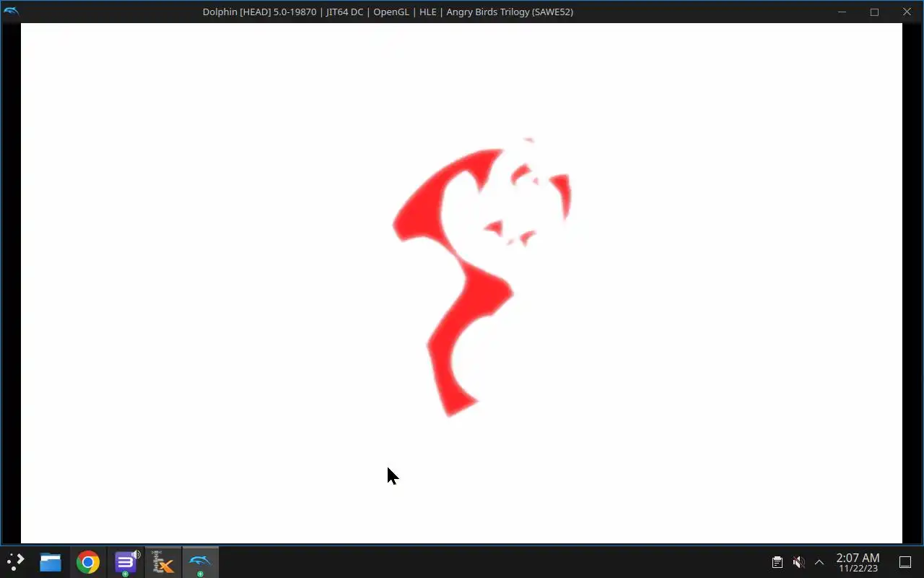This screenshot has height=578, width=924.
Task: Open the clipboard tray icon
Action: click(x=777, y=562)
